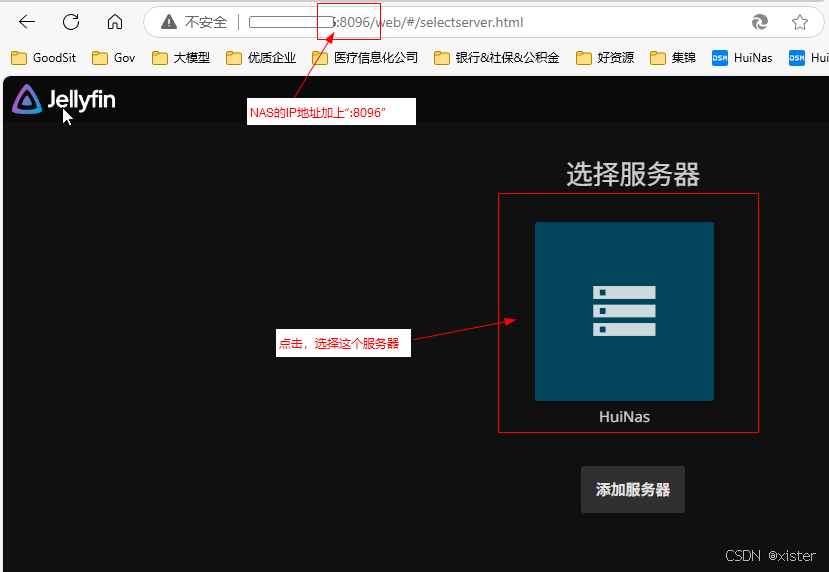Click the address bar URL text

428,22
